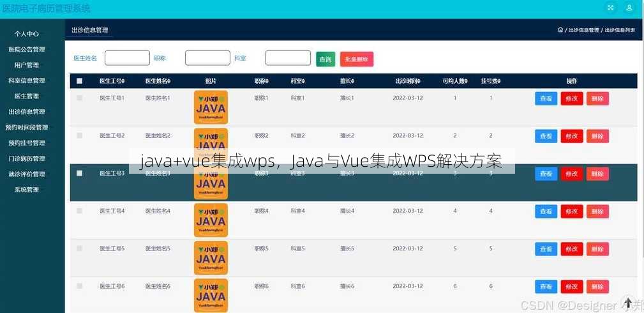Open 用户管理 in the sidebar
The image size is (644, 313).
[27, 65]
